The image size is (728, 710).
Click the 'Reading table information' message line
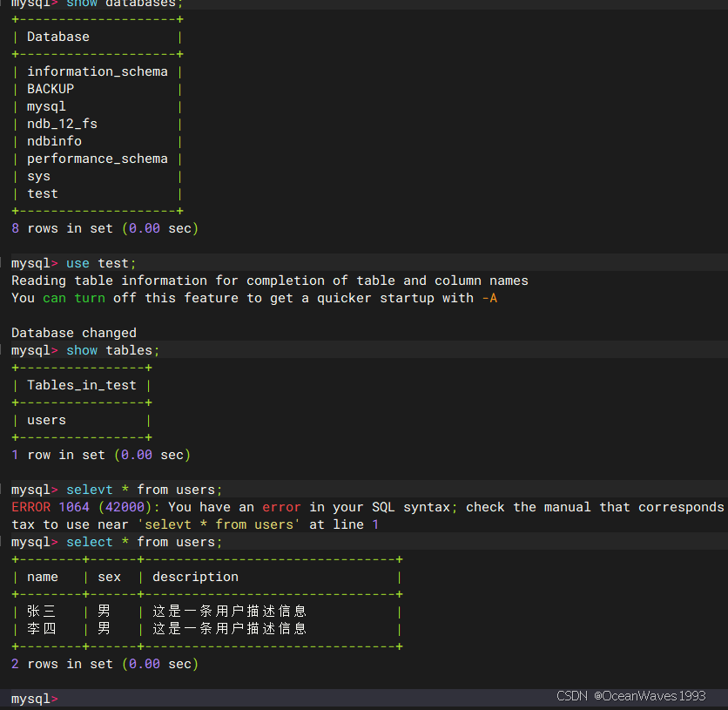tap(270, 281)
